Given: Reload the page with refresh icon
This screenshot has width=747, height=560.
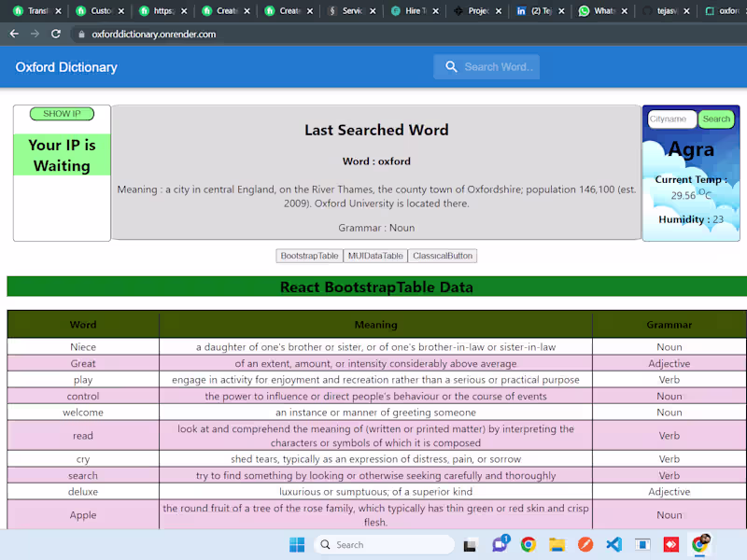Looking at the screenshot, I should pos(56,34).
